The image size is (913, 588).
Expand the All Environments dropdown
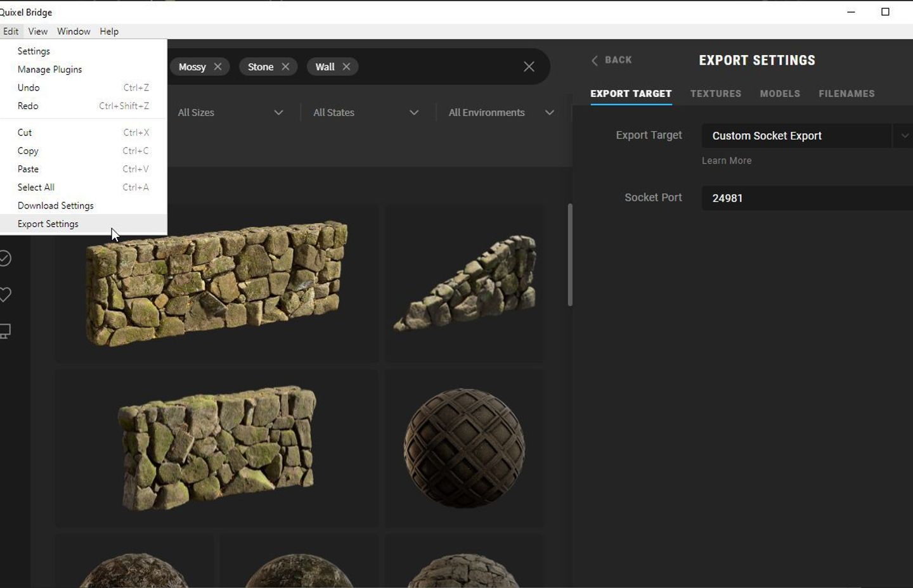(501, 112)
